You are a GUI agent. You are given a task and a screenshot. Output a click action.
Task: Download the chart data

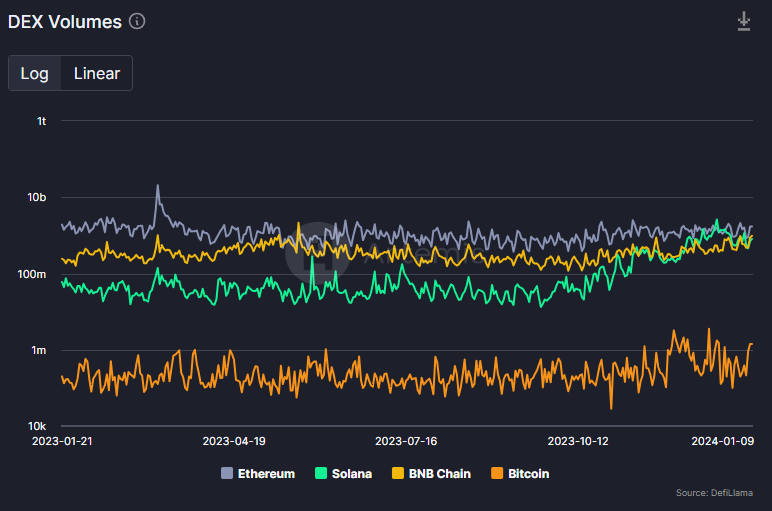point(743,21)
